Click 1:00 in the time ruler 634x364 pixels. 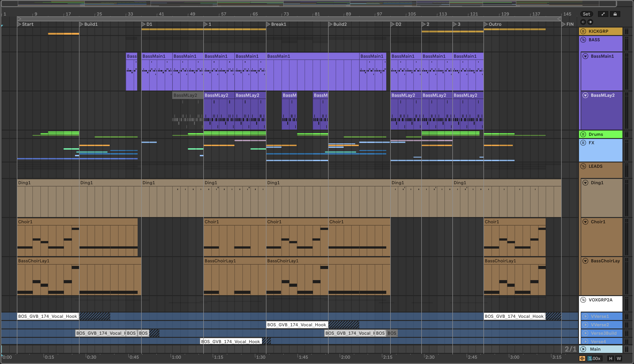[x=176, y=357]
